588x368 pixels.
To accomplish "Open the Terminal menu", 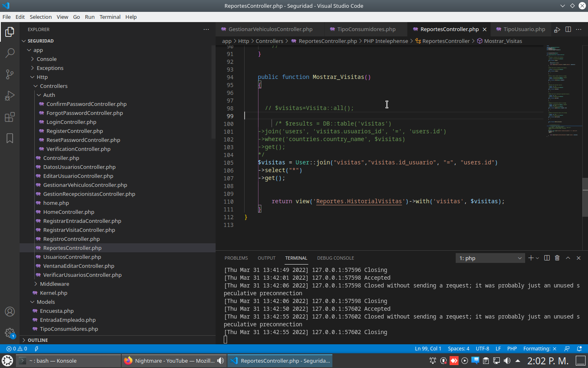I will [110, 17].
